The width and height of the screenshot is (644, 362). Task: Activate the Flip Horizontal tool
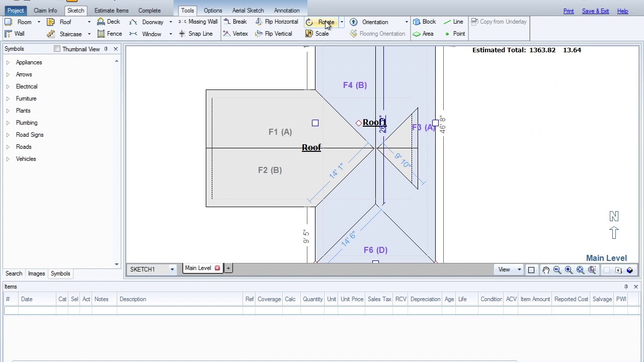pos(259,22)
